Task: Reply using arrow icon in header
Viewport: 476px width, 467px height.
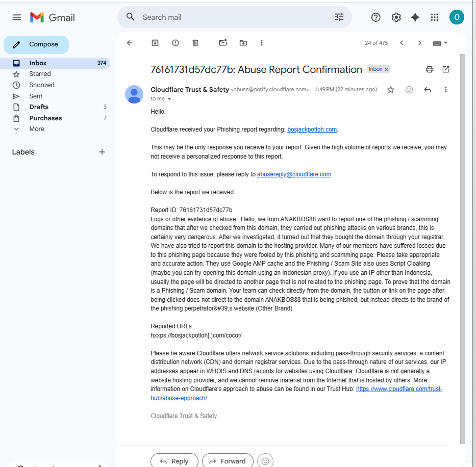Action: click(x=428, y=90)
